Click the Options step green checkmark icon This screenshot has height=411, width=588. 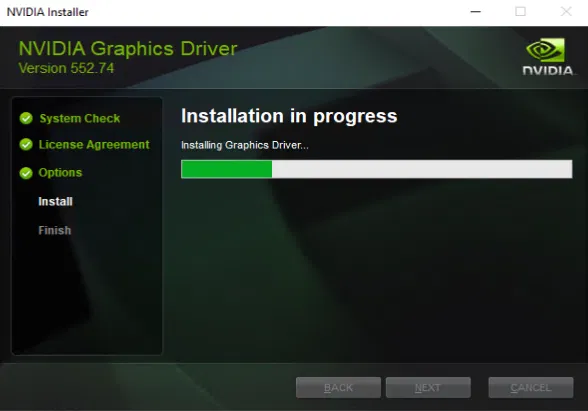click(x=26, y=173)
